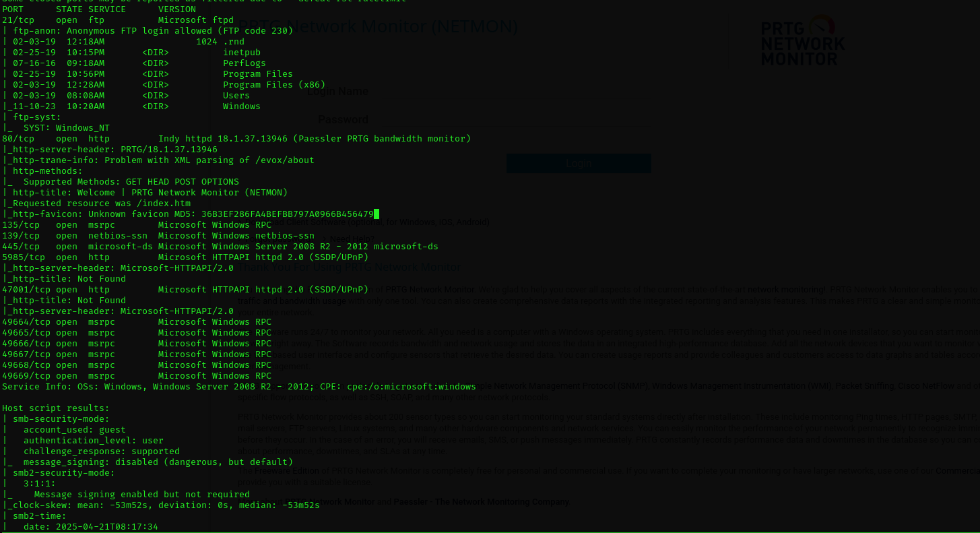Viewport: 980px width, 533px height.
Task: Click the 'Thank you for using PRTG Network Monitor' heading
Action: [x=350, y=268]
